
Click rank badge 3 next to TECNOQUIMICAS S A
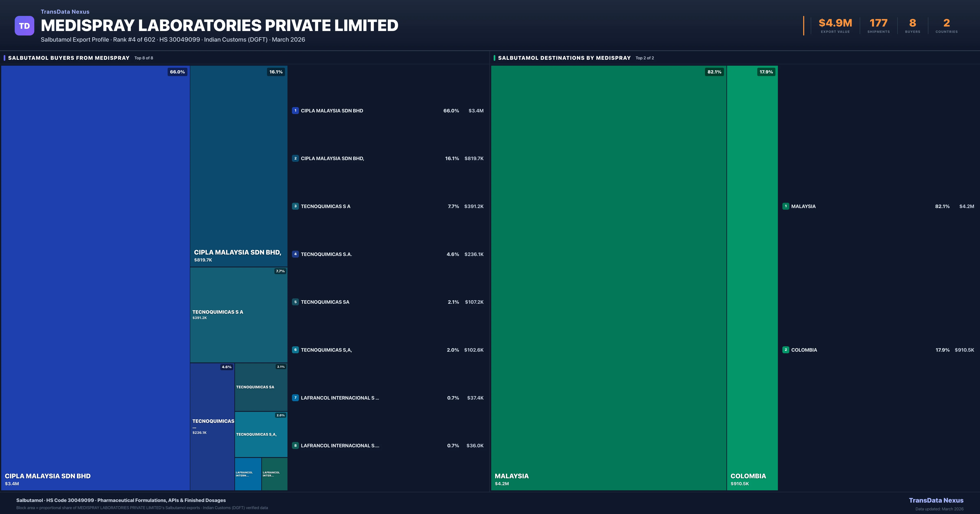pos(295,206)
